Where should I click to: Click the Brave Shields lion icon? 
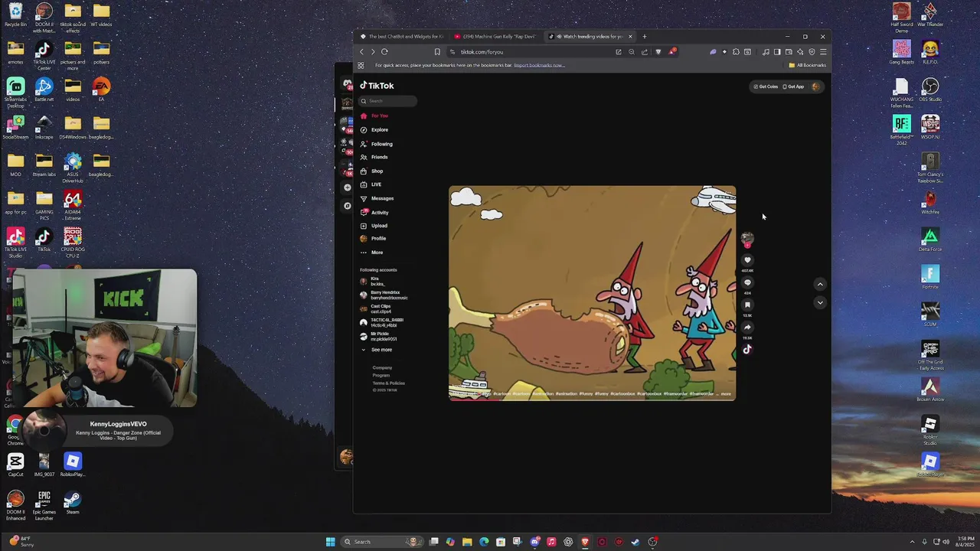coord(658,52)
